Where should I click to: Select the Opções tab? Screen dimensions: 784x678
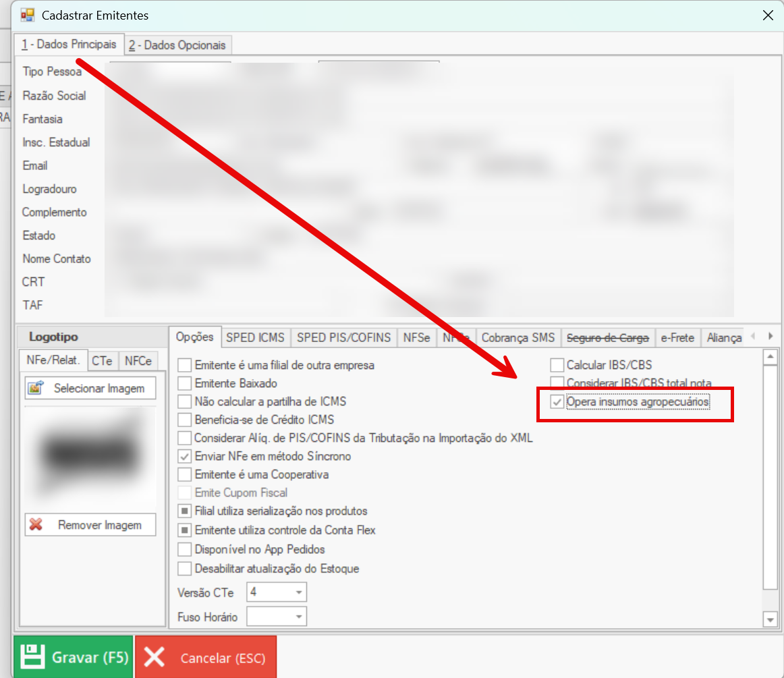pyautogui.click(x=194, y=337)
